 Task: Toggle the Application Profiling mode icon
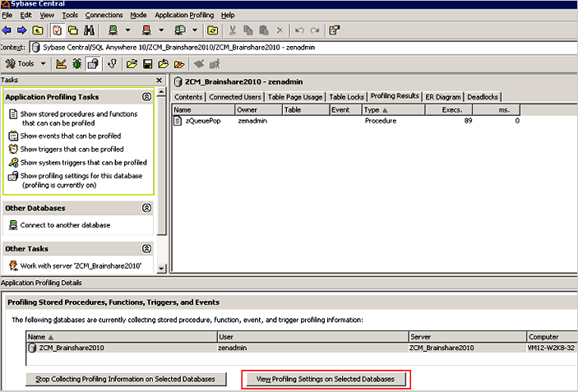click(x=93, y=64)
